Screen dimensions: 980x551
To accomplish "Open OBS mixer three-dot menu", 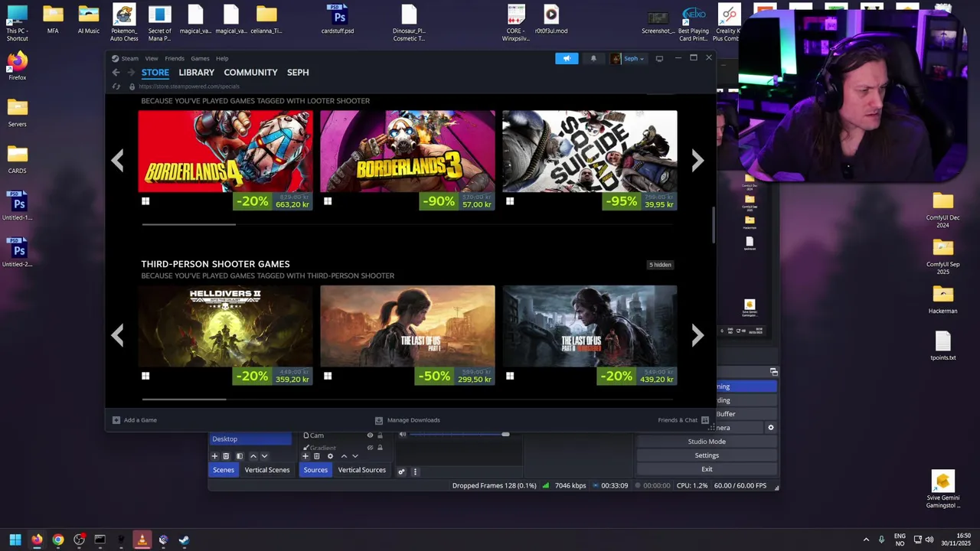I will 415,471.
